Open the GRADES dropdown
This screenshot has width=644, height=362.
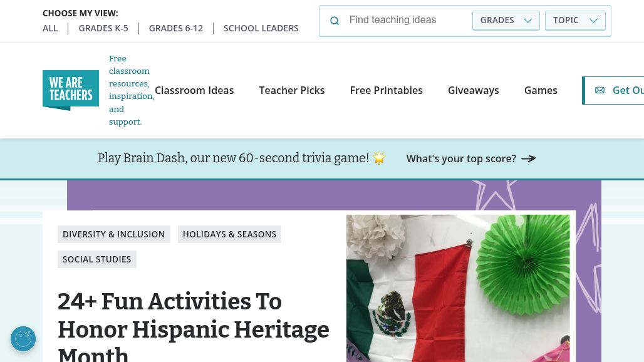[506, 21]
